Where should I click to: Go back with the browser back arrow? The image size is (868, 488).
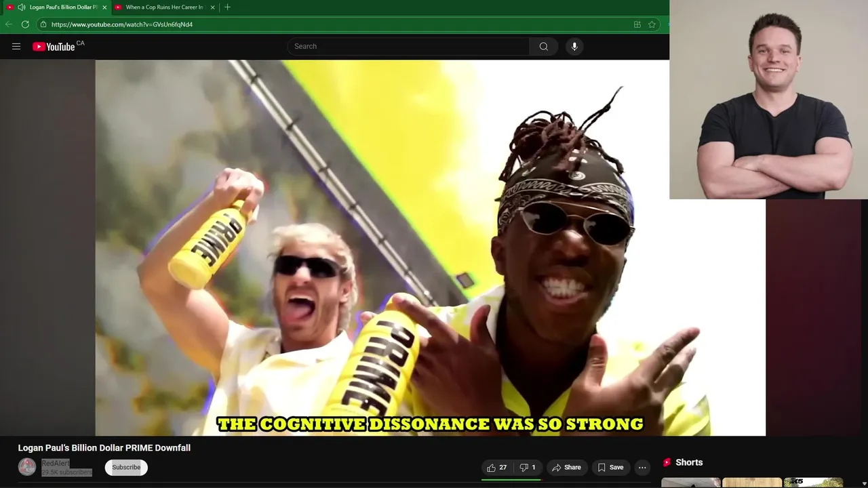pos(9,24)
